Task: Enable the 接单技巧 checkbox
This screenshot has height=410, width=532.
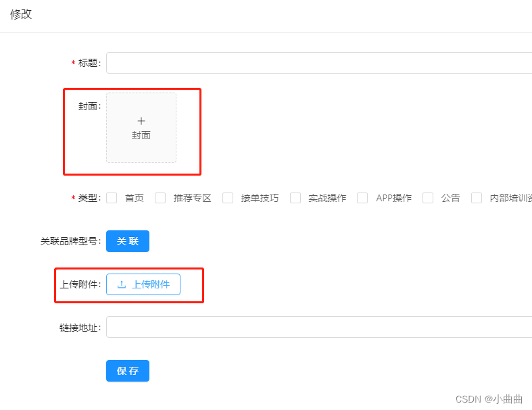Action: click(228, 198)
